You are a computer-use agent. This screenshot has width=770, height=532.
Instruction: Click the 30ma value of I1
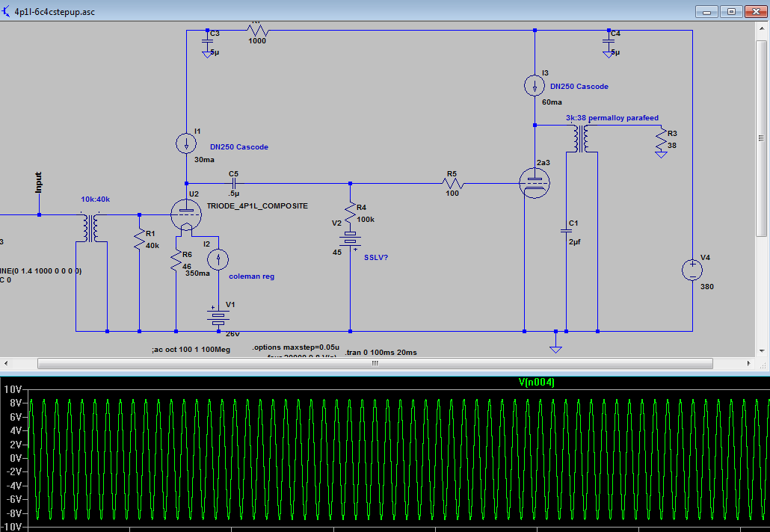tap(204, 159)
